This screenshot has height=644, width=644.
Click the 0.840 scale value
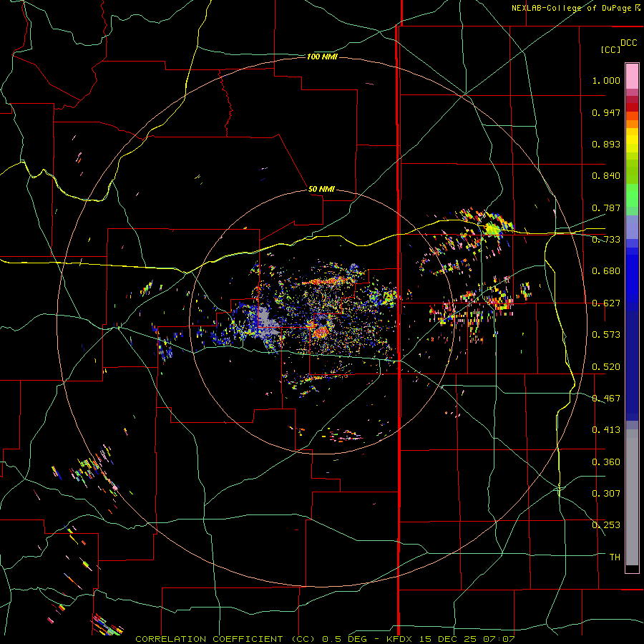coord(606,176)
